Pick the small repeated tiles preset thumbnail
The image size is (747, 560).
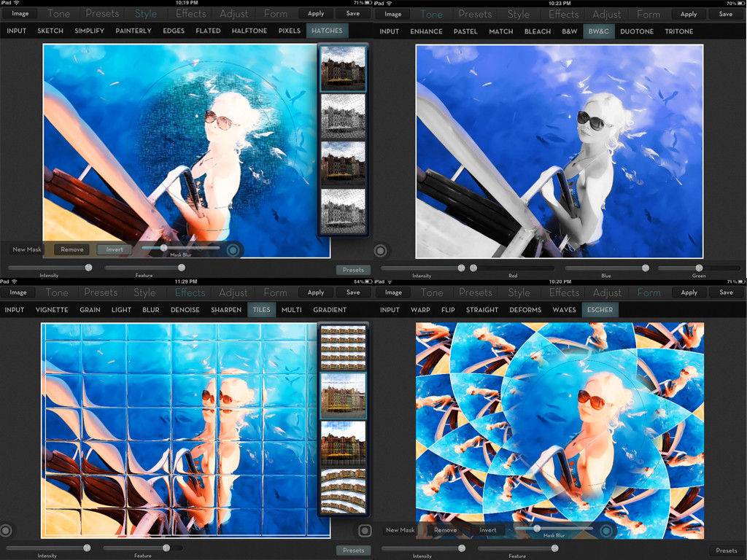[x=343, y=348]
